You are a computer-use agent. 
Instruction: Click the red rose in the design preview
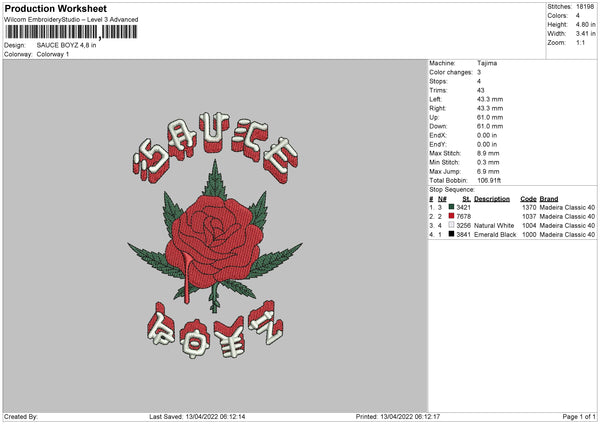214,240
